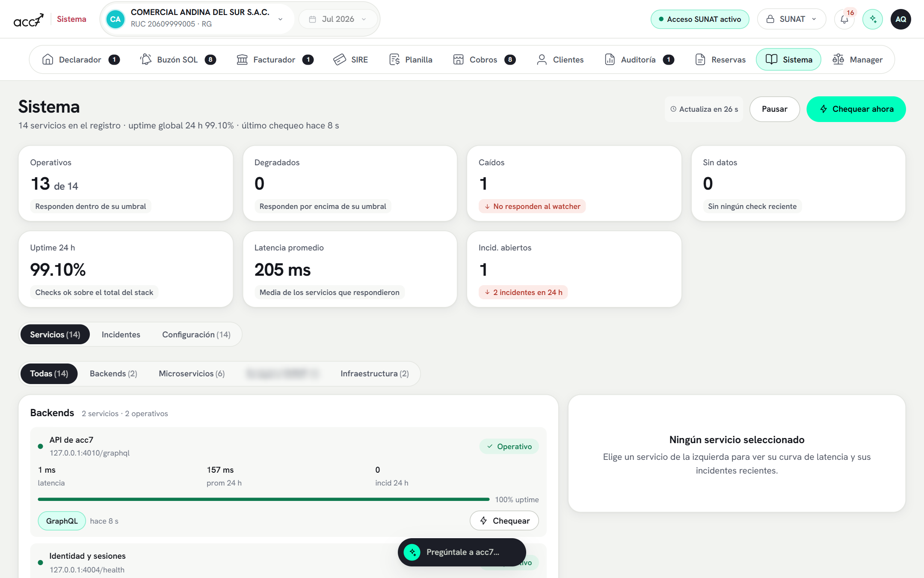Image resolution: width=924 pixels, height=578 pixels.
Task: Switch to Incidentes tab
Action: point(121,334)
